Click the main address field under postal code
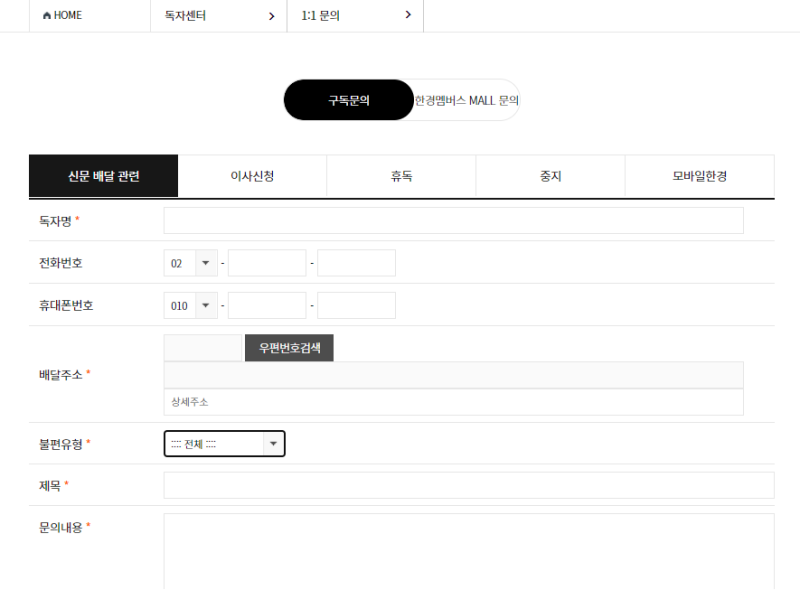This screenshot has height=590, width=800. point(454,375)
